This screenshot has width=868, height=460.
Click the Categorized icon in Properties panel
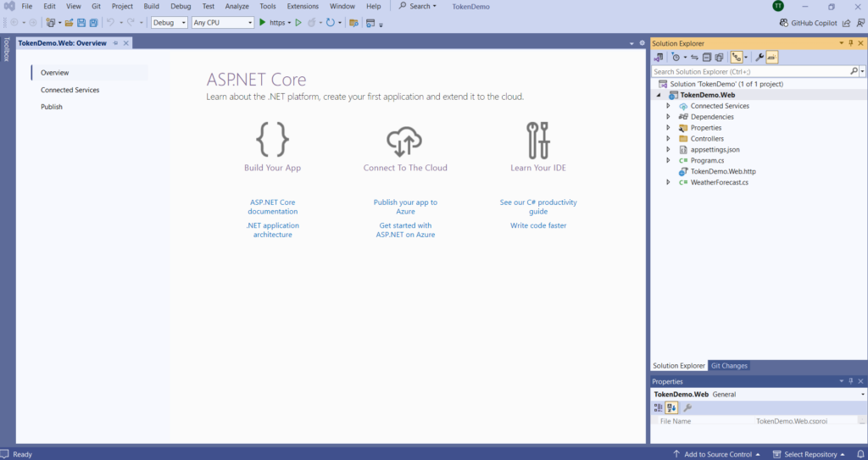point(658,408)
